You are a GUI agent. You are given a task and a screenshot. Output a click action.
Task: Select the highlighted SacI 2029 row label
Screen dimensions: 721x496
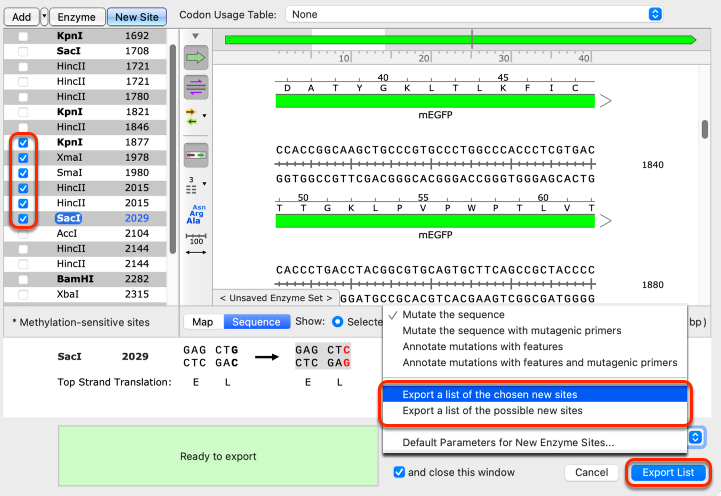click(x=69, y=218)
